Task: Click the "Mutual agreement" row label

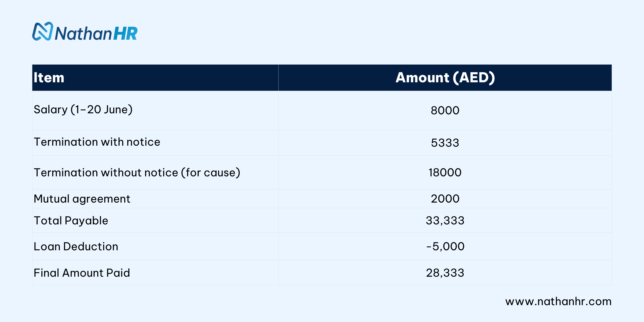Action: 82,199
